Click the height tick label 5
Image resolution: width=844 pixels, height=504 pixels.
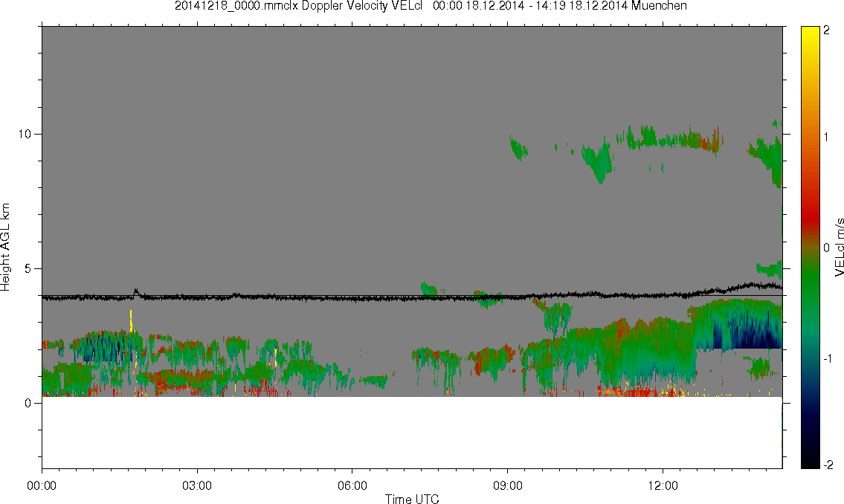(28, 268)
